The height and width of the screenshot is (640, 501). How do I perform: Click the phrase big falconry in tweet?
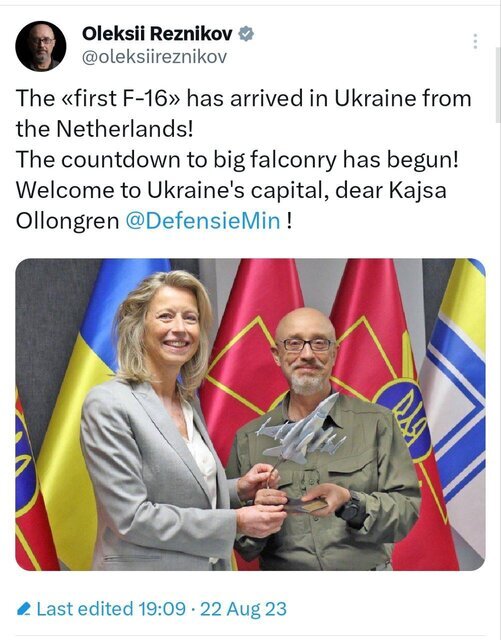[275, 160]
